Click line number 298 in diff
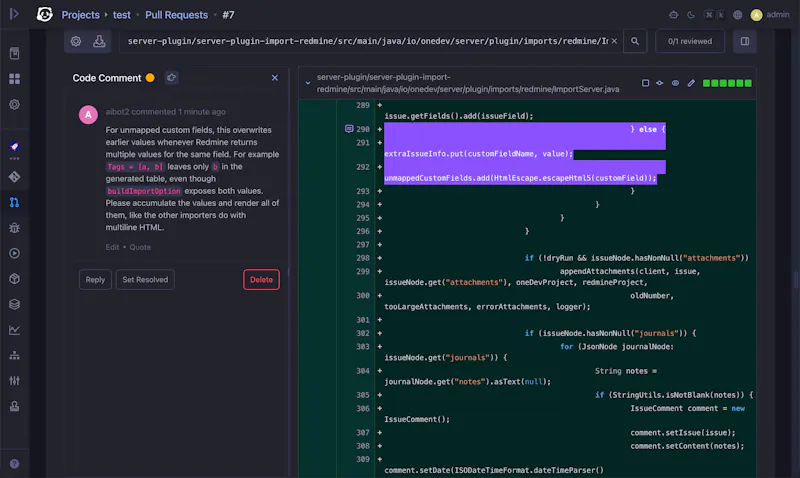The width and height of the screenshot is (800, 478). pos(363,258)
